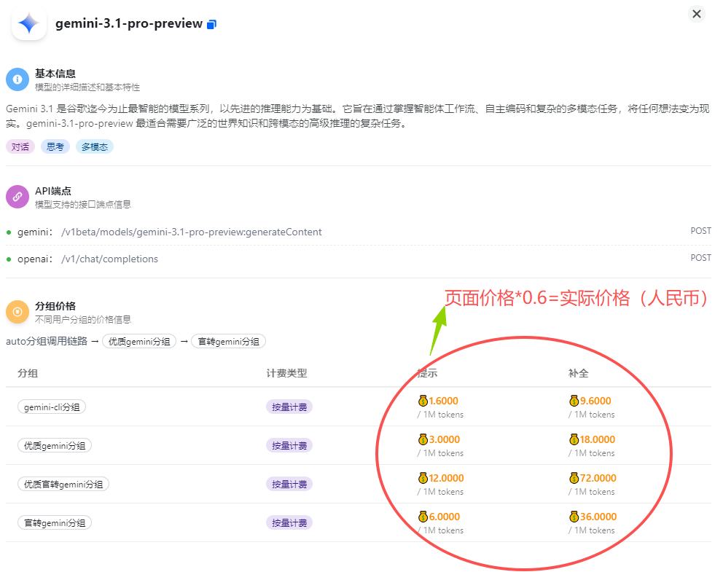Select the 多模态 tag

95,147
